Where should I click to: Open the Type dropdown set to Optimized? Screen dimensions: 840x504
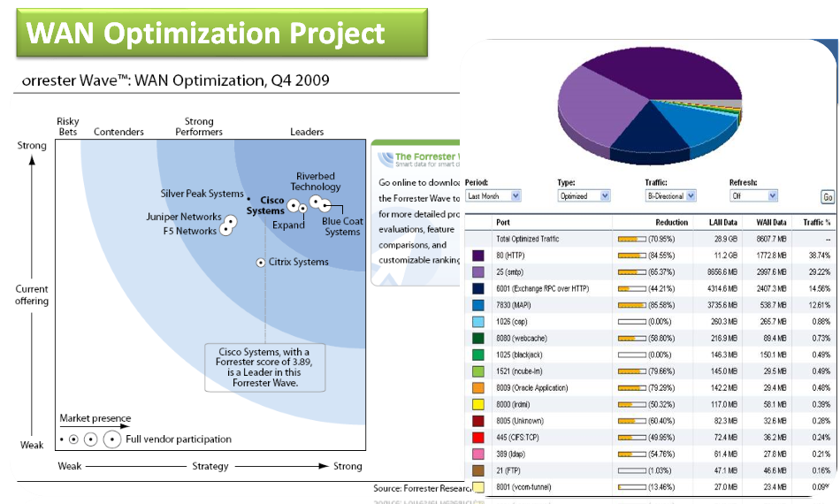(584, 196)
